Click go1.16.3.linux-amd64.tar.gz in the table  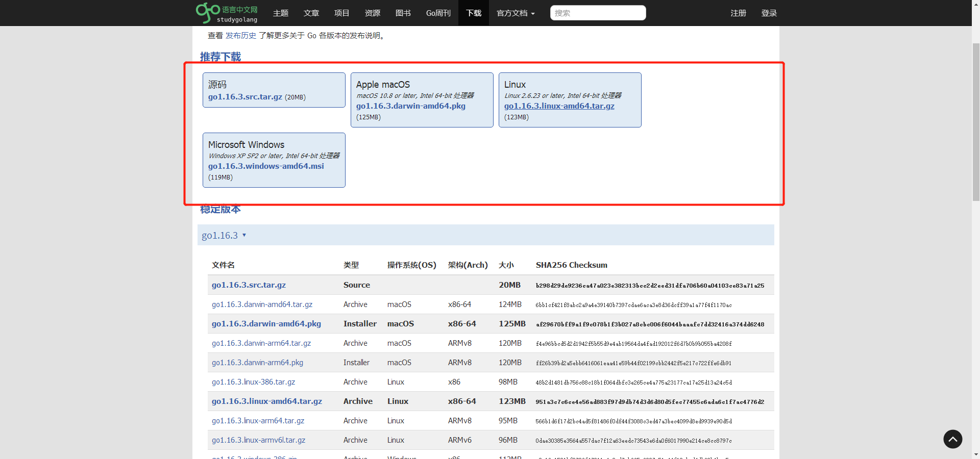[x=267, y=401]
